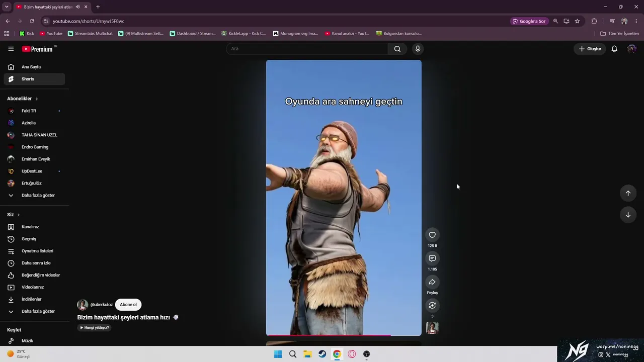644x362 pixels.
Task: Subscribe with the Abone ol button
Action: (128, 305)
